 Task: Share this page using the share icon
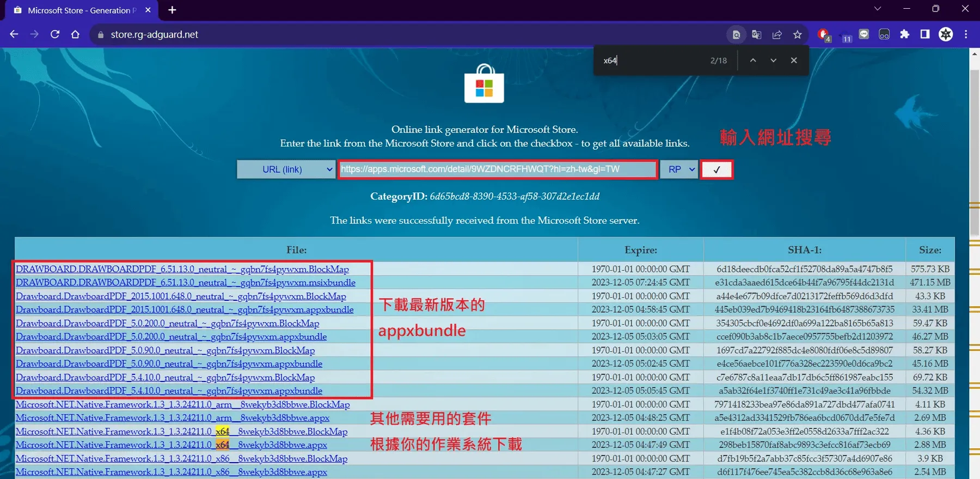[x=777, y=34]
